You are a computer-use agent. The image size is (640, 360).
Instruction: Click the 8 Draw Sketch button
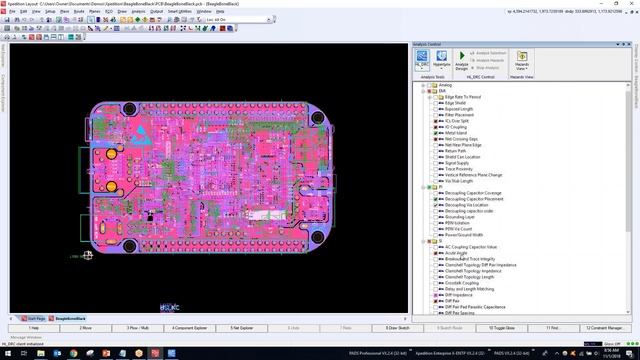(398, 328)
